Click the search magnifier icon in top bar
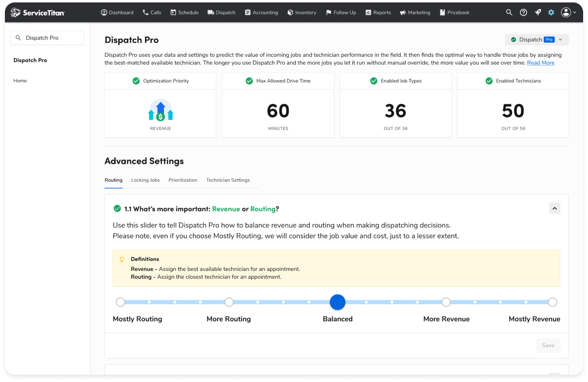The height and width of the screenshot is (382, 588). [509, 12]
